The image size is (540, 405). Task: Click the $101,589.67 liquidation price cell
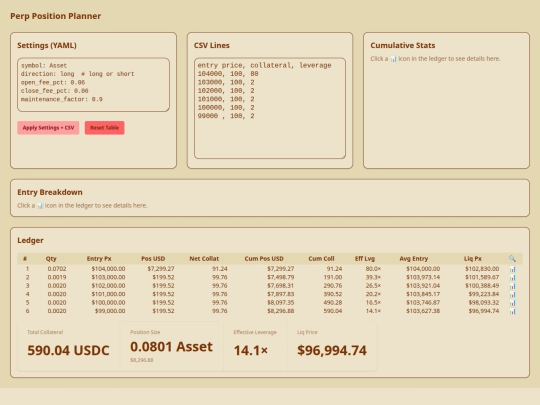point(482,277)
